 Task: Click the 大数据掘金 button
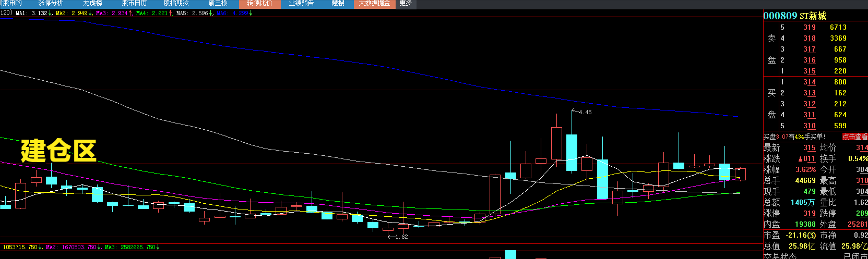pos(374,3)
